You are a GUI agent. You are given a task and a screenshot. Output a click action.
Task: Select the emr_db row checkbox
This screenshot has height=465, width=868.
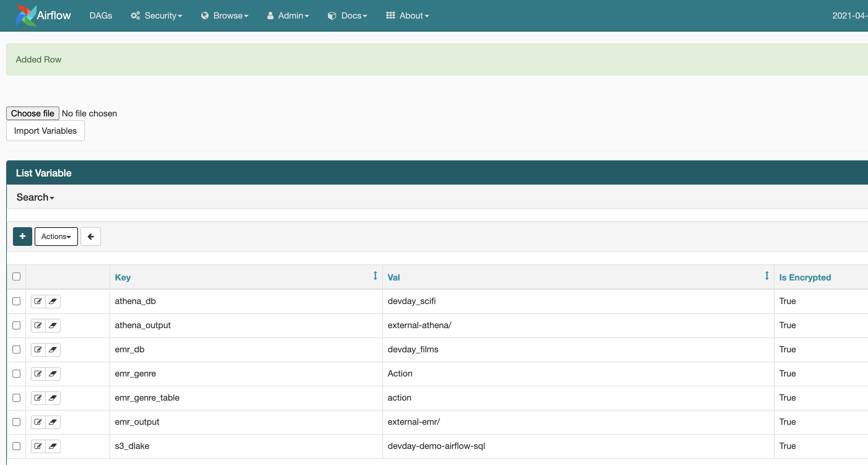(x=16, y=349)
